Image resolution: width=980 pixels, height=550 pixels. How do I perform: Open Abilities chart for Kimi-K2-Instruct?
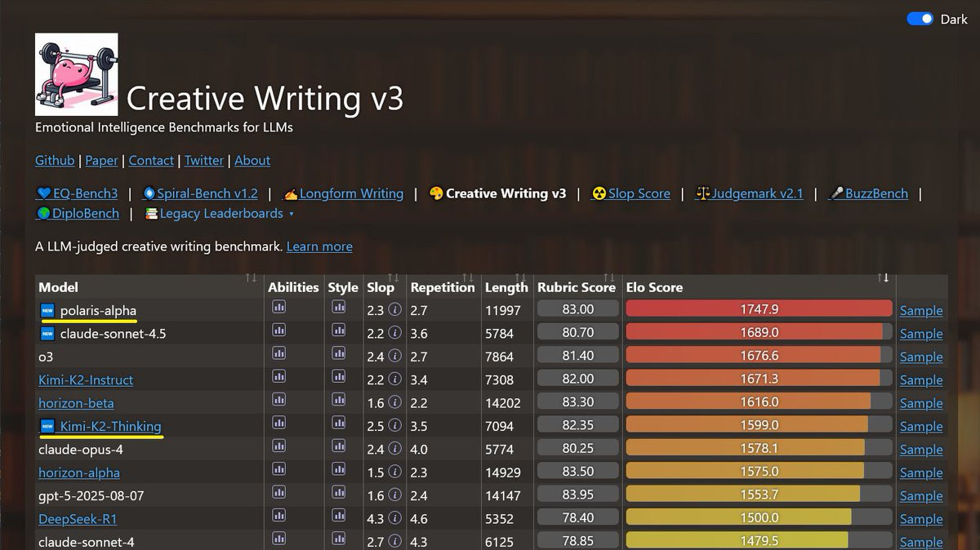tap(278, 377)
